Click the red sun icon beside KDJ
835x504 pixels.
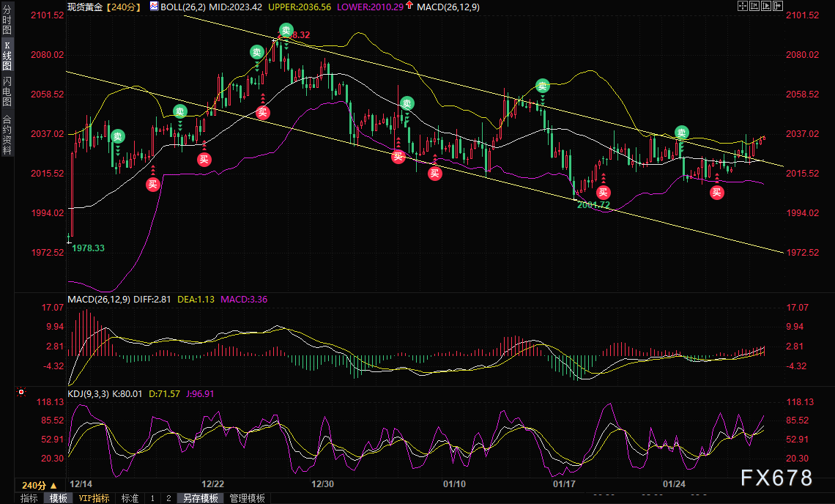click(21, 392)
